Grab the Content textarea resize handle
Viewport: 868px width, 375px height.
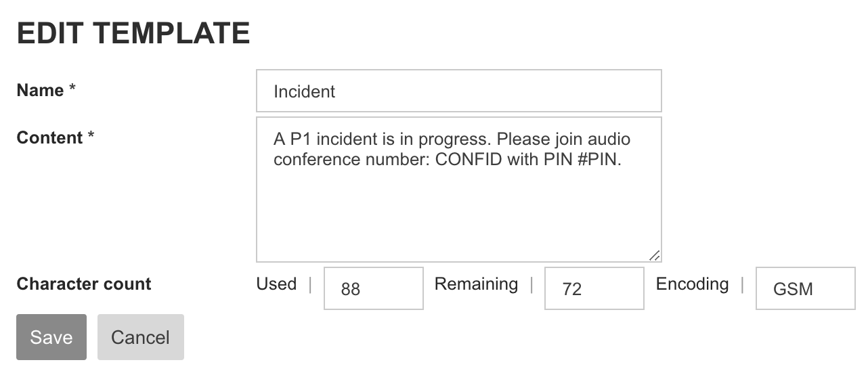[655, 255]
